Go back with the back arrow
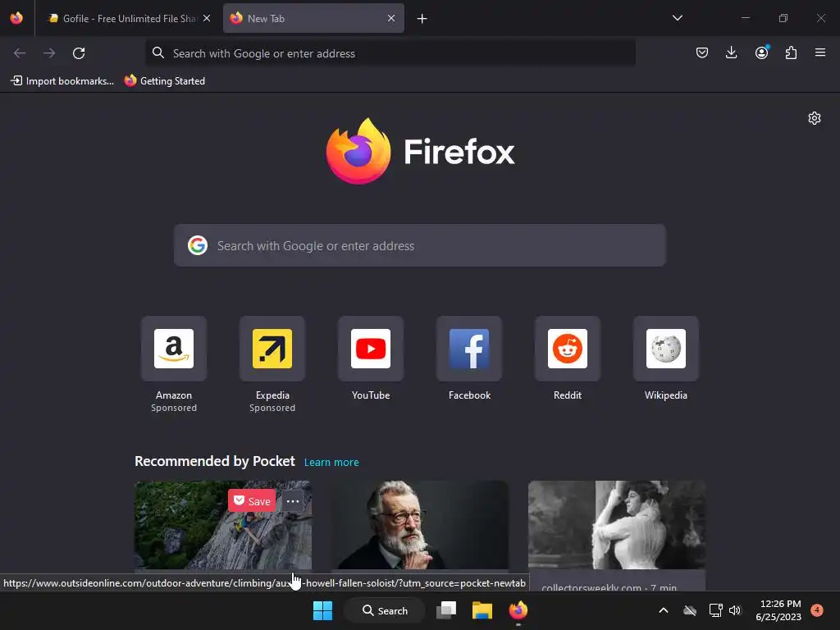This screenshot has height=630, width=840. click(20, 53)
